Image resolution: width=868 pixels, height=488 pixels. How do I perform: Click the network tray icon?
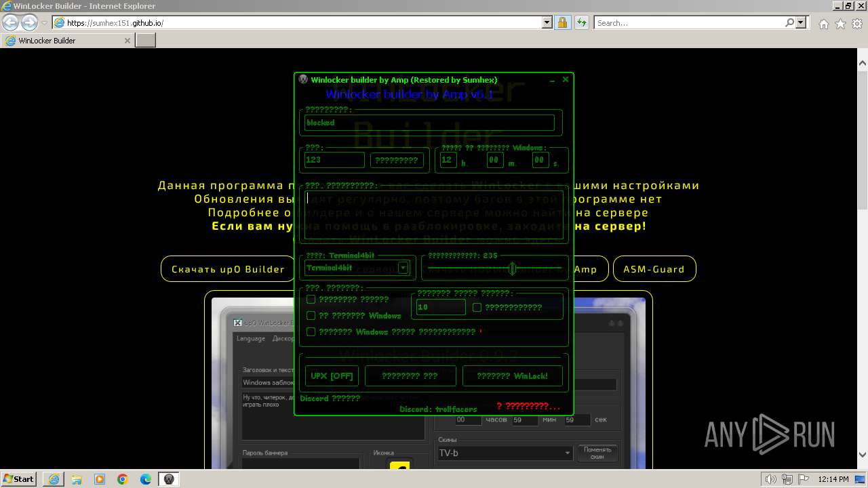point(788,479)
